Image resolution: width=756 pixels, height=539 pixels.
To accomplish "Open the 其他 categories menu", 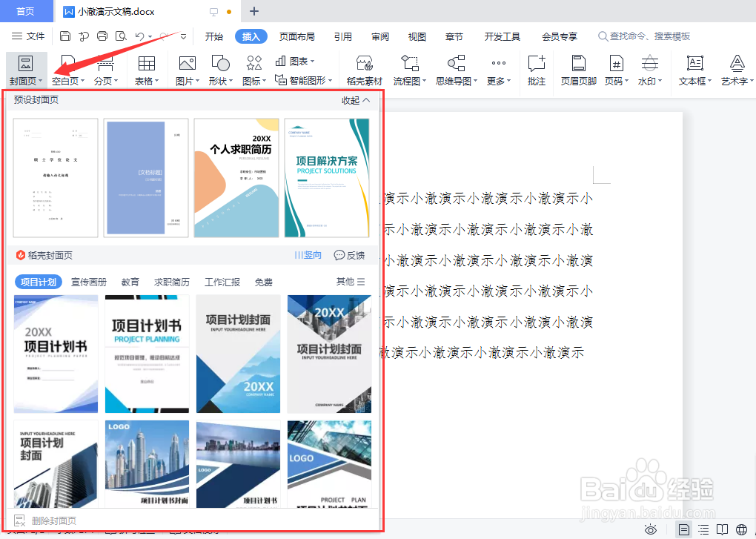I will click(351, 282).
